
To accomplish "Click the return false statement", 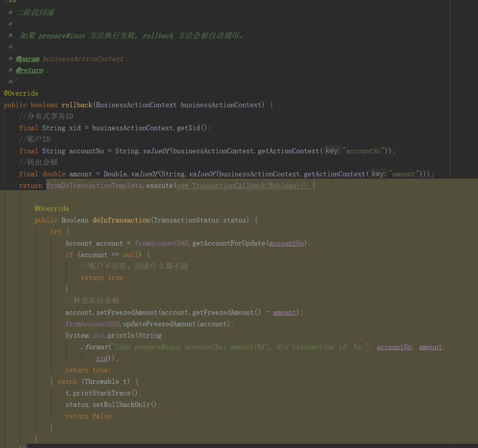I will 90,416.
